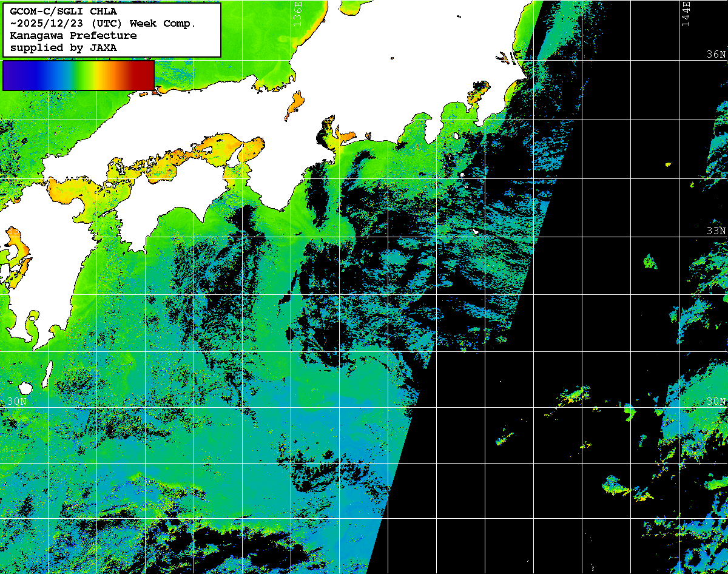Viewport: 728px width, 574px height.
Task: Click the GCOM-C/SGLI CHLA title text
Action: [x=63, y=11]
